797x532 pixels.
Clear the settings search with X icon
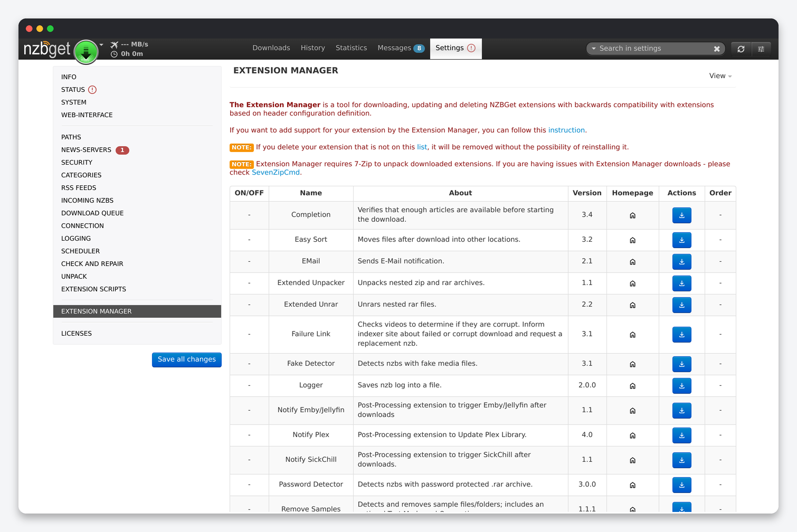click(717, 49)
